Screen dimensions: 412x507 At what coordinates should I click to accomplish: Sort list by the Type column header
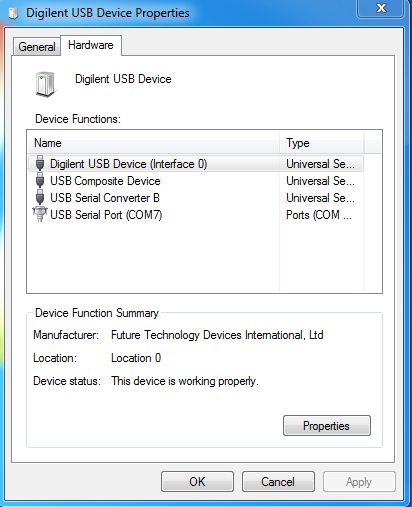point(321,143)
